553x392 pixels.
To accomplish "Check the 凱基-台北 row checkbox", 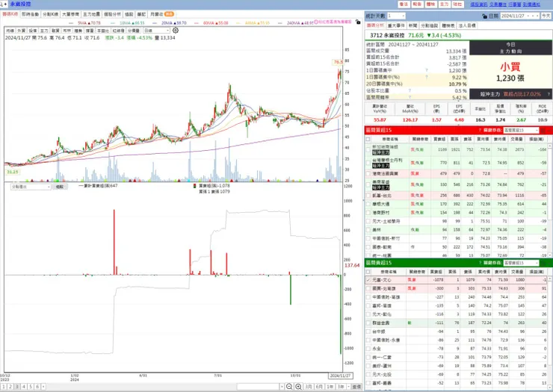I will point(368,196).
